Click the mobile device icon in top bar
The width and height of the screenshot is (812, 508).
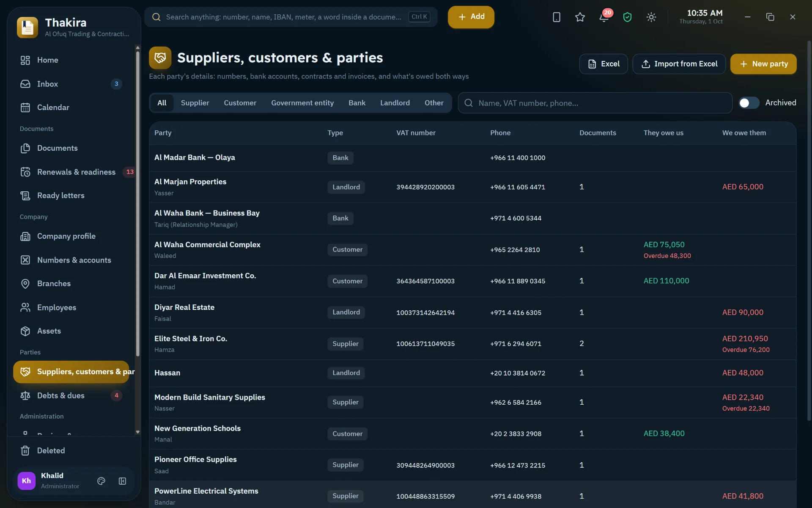(557, 17)
